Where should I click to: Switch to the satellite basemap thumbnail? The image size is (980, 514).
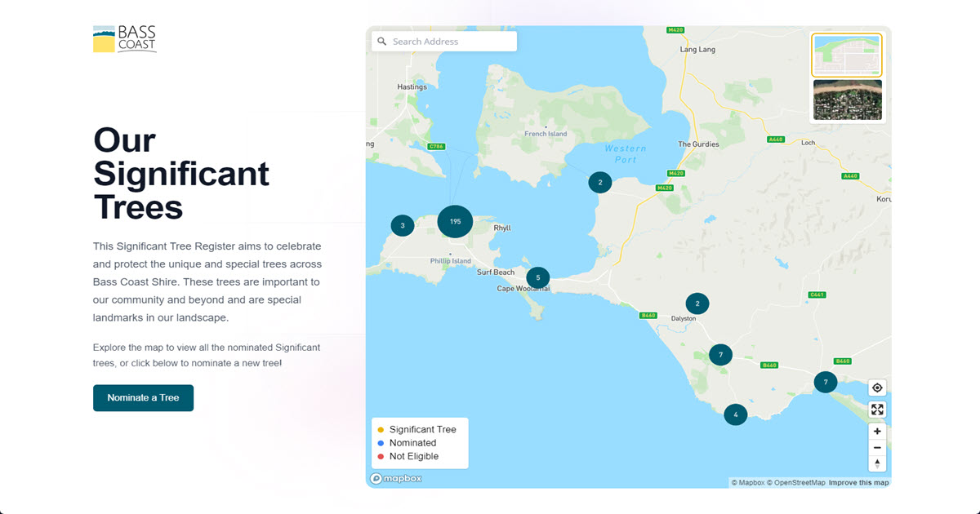pos(847,100)
